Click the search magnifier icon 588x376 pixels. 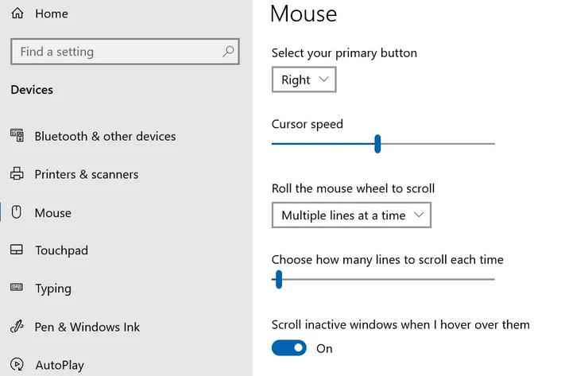228,52
